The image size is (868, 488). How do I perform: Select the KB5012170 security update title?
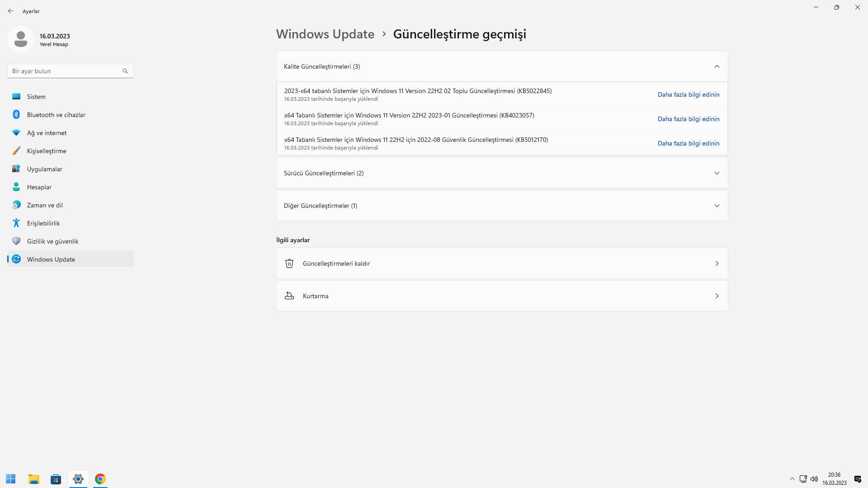(416, 140)
